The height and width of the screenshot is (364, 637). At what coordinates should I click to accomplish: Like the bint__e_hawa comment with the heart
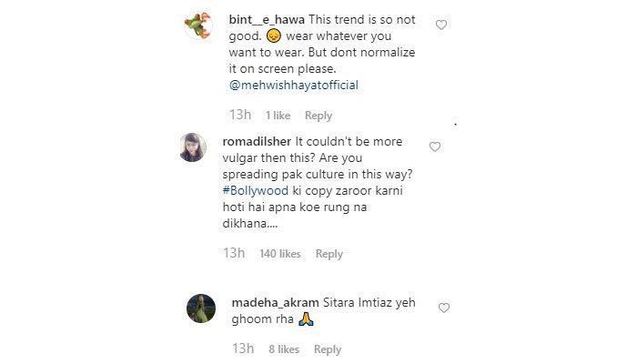click(441, 25)
